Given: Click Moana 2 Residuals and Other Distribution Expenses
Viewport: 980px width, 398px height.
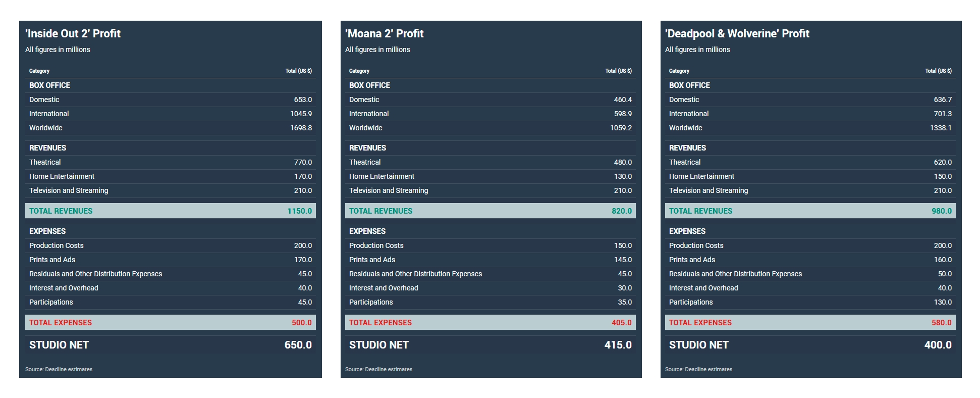Looking at the screenshot, I should tap(415, 274).
